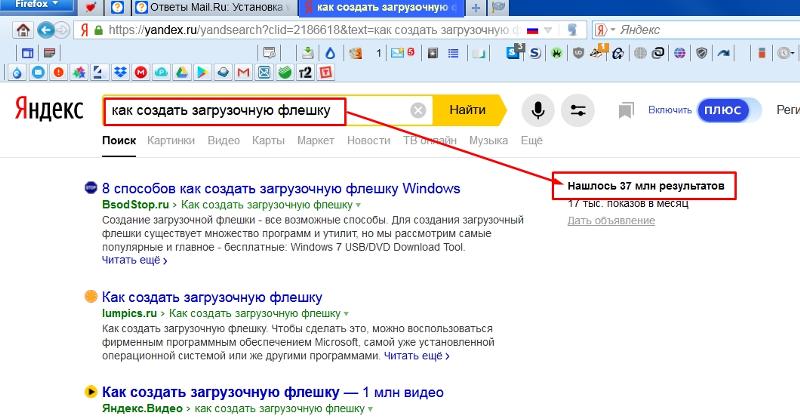Open a new tab with the plus button
The height and width of the screenshot is (417, 800).
point(476,8)
